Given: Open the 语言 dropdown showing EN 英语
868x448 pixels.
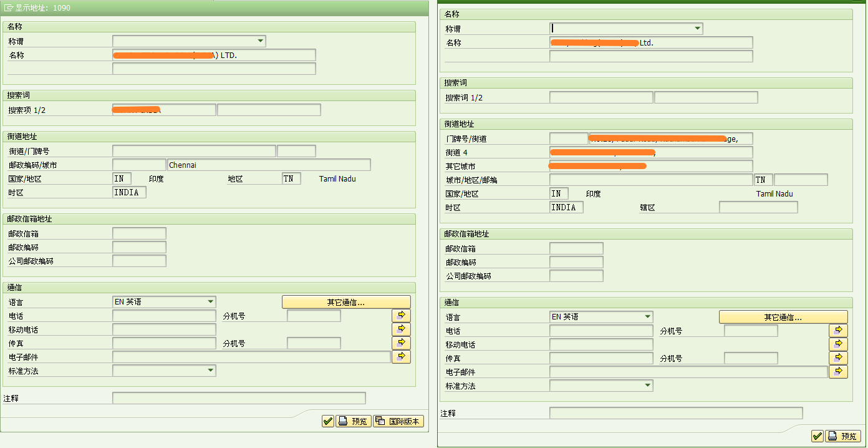Looking at the screenshot, I should [211, 301].
